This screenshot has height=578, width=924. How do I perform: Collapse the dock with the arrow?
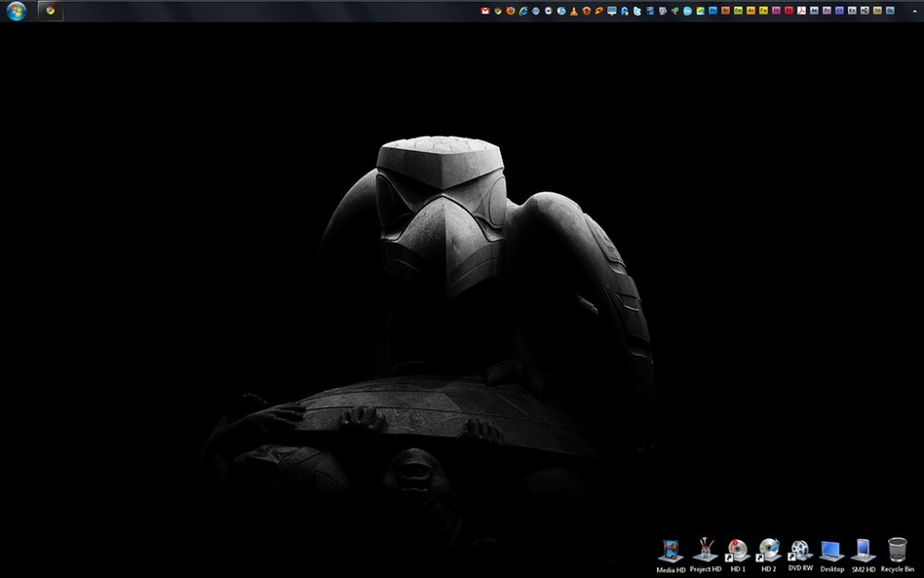point(913,11)
